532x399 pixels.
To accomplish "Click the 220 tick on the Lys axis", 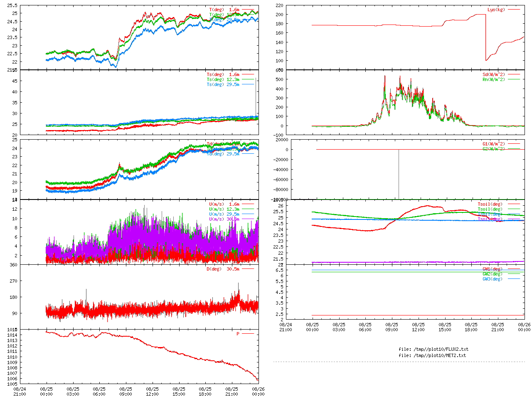I will tap(279, 5).
